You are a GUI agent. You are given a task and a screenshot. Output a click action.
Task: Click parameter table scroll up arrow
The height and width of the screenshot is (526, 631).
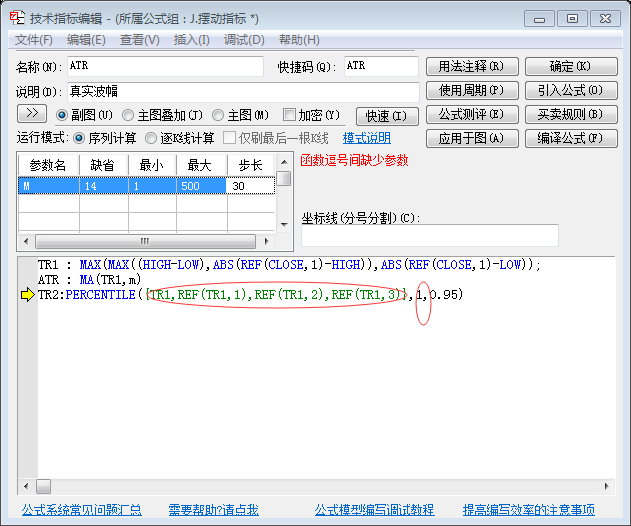tap(285, 162)
